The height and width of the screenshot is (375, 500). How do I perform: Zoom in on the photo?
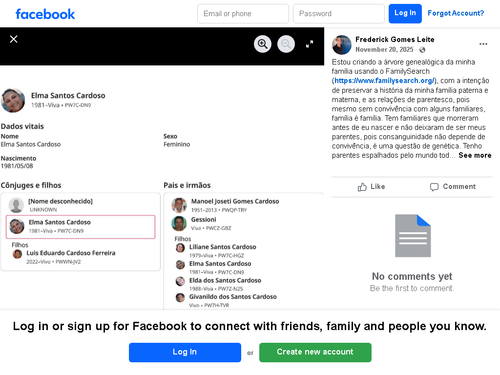coord(263,44)
